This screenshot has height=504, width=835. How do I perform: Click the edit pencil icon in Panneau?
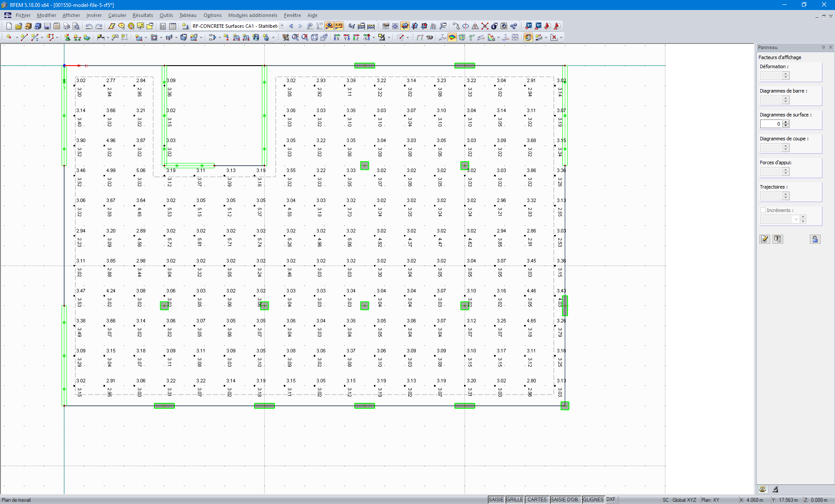[764, 239]
